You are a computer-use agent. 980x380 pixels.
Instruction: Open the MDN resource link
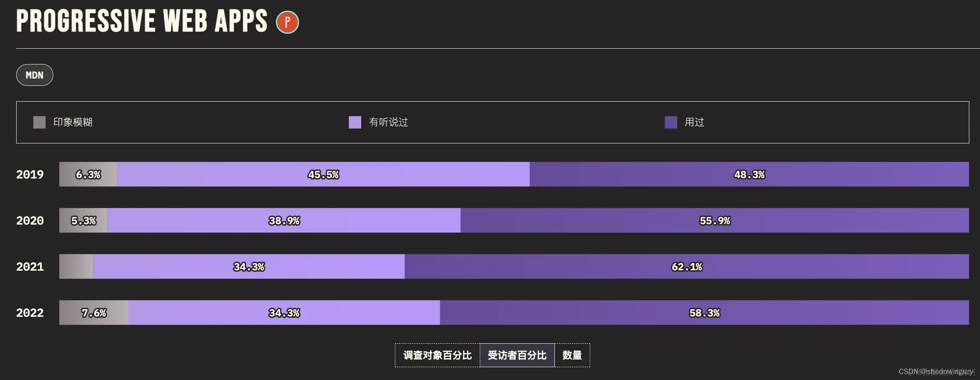pyautogui.click(x=34, y=75)
